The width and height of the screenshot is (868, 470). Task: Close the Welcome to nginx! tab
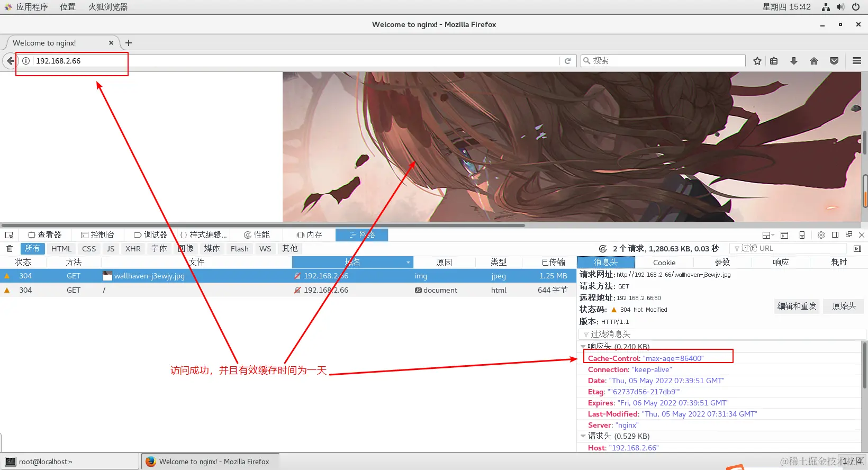point(111,43)
